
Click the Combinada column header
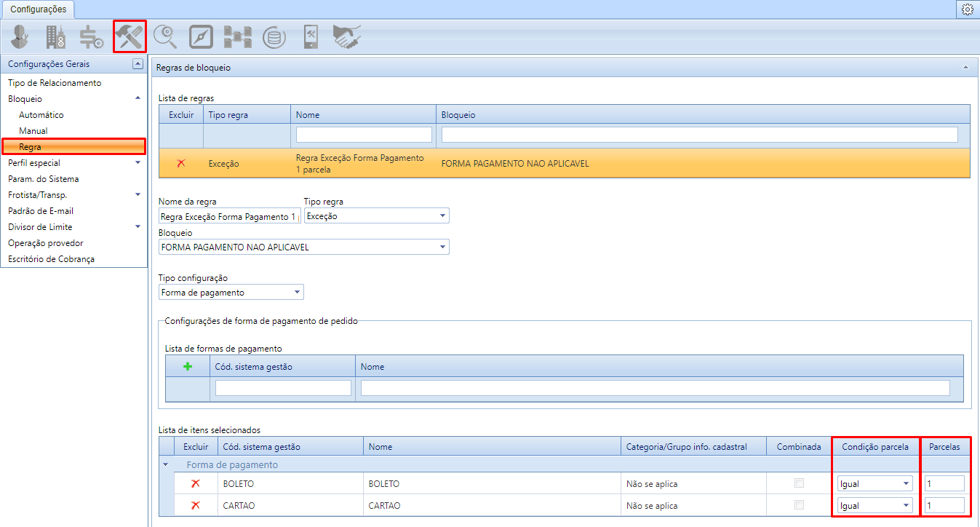tap(799, 447)
